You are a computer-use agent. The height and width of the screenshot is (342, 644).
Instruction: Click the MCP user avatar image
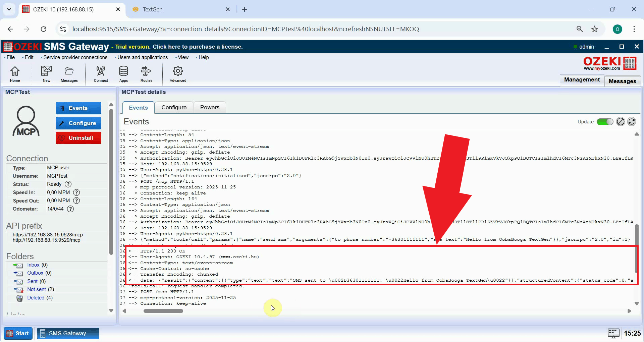(26, 121)
